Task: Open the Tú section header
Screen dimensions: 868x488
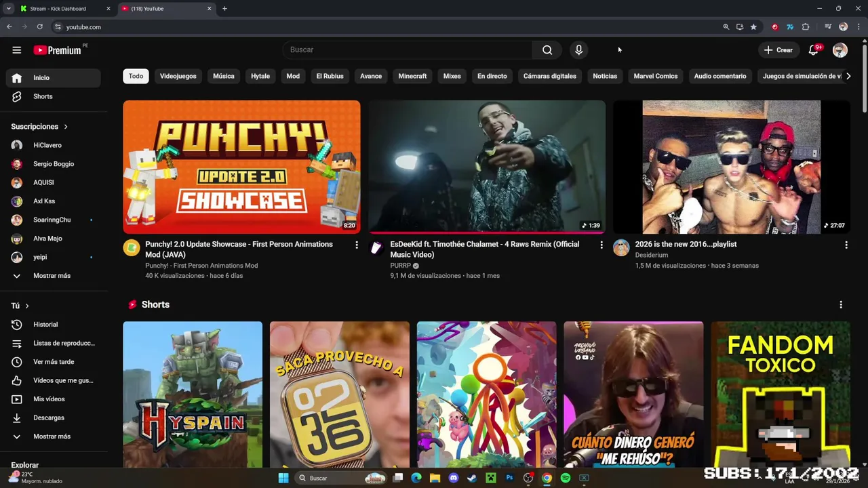Action: 20,306
